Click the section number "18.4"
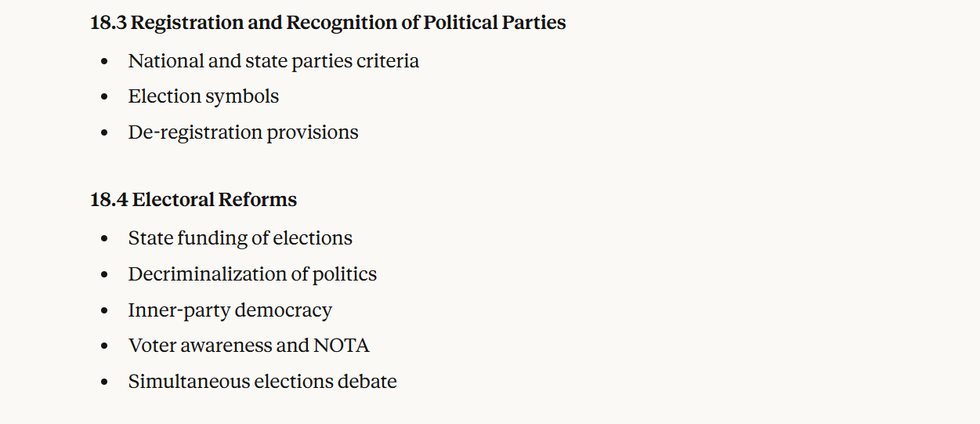 (x=109, y=200)
